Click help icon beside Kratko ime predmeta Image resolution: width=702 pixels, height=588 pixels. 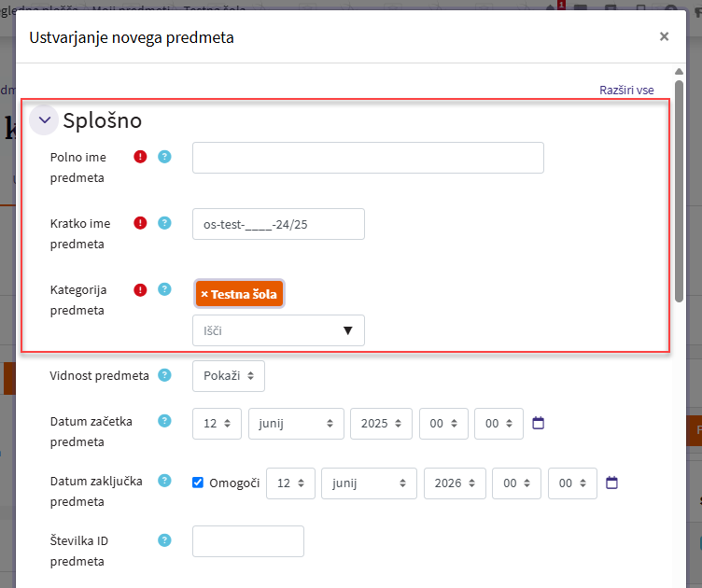[164, 223]
